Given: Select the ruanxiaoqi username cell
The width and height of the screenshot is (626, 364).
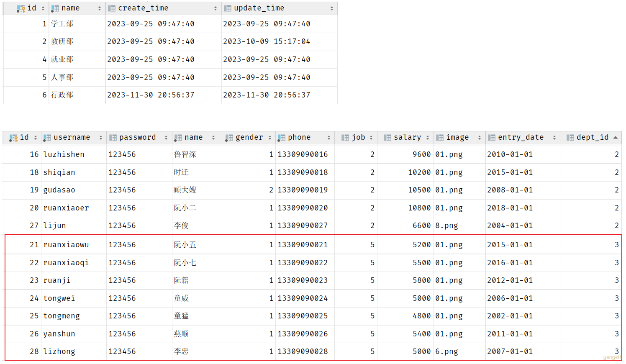Looking at the screenshot, I should [x=73, y=263].
